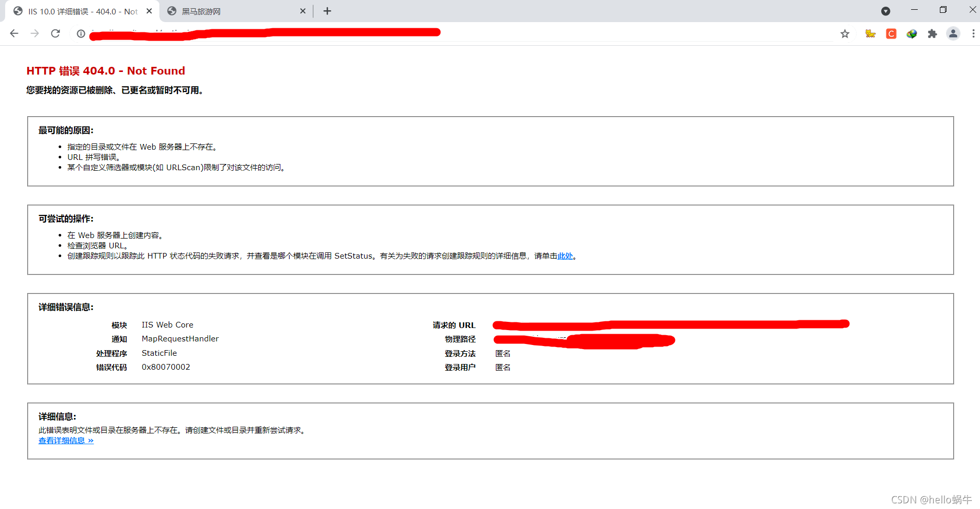Open a new tab with the plus button

pyautogui.click(x=327, y=11)
